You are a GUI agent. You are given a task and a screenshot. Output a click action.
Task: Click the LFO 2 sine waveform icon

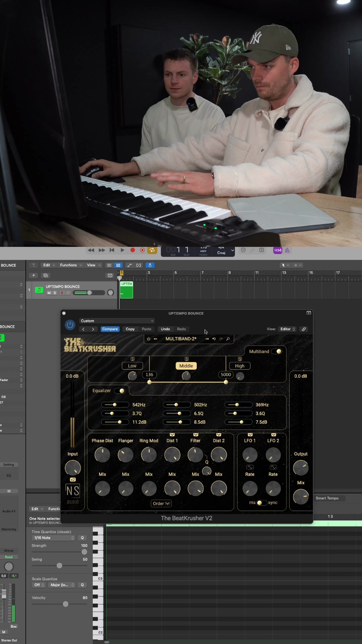pyautogui.click(x=273, y=467)
